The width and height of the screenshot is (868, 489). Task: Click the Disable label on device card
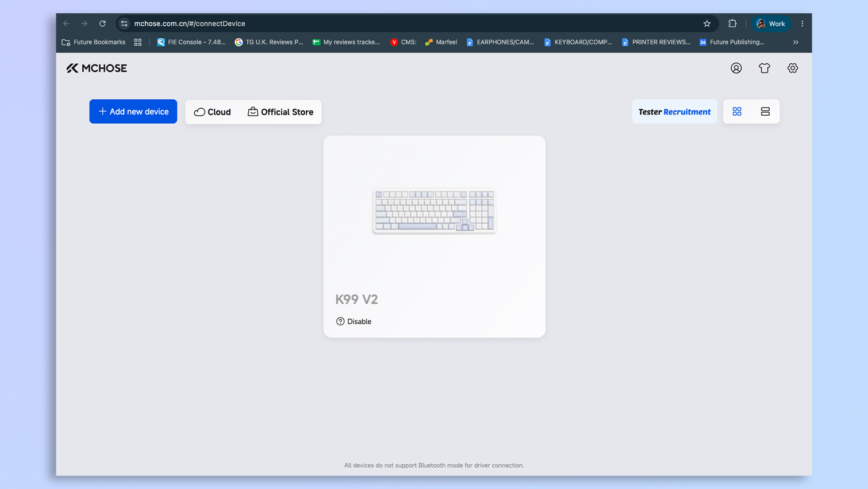[359, 322]
